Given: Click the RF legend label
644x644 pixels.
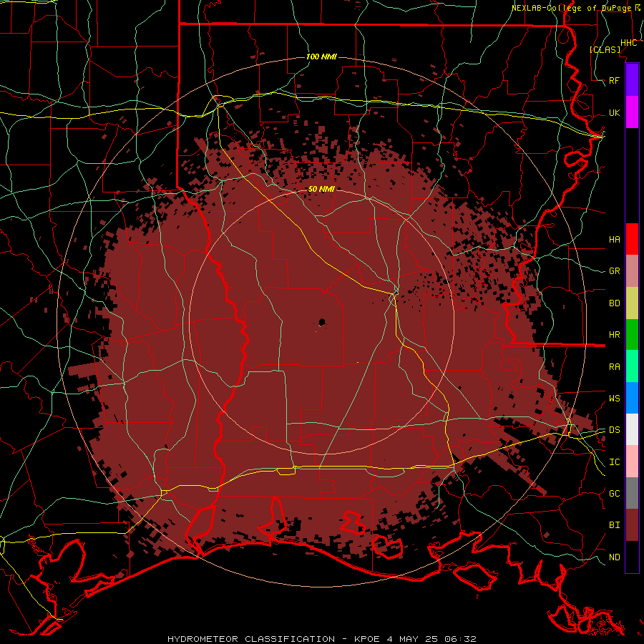Looking at the screenshot, I should pos(615,80).
